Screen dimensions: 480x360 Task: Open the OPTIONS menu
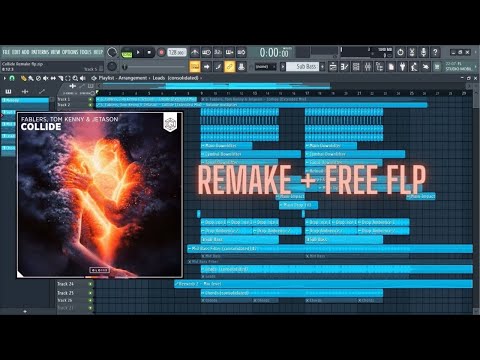[x=70, y=52]
